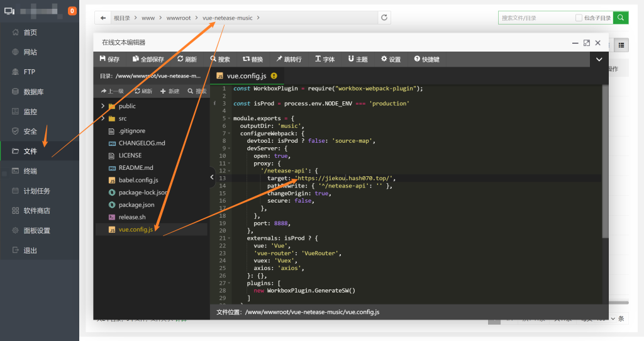Open 安全 security section
644x341 pixels.
tap(30, 131)
